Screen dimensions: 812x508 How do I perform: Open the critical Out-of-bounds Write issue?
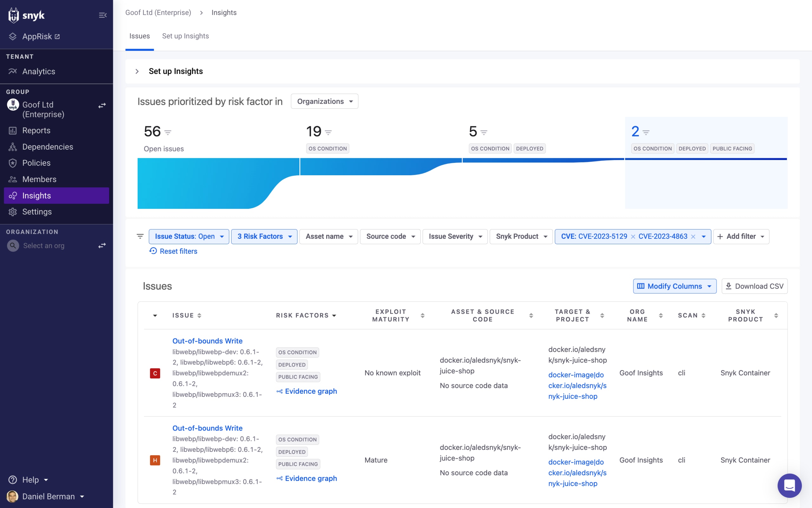click(207, 341)
